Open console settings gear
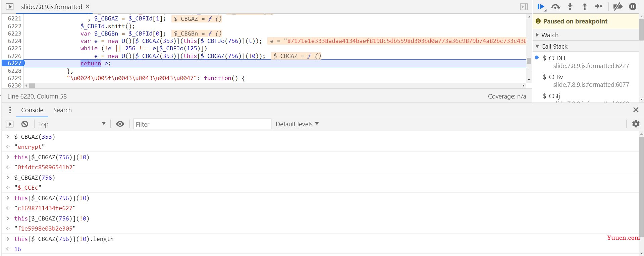 (x=636, y=124)
